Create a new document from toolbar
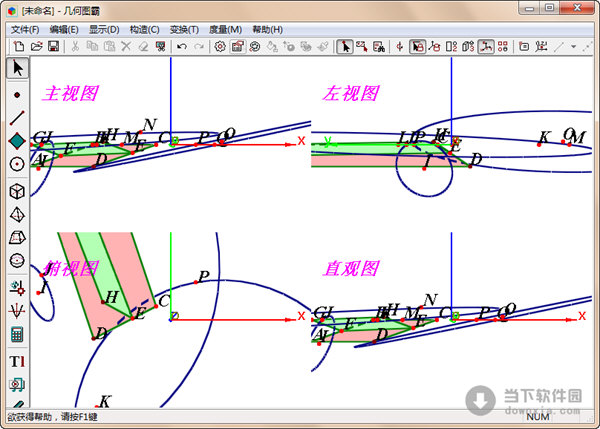 (x=19, y=47)
